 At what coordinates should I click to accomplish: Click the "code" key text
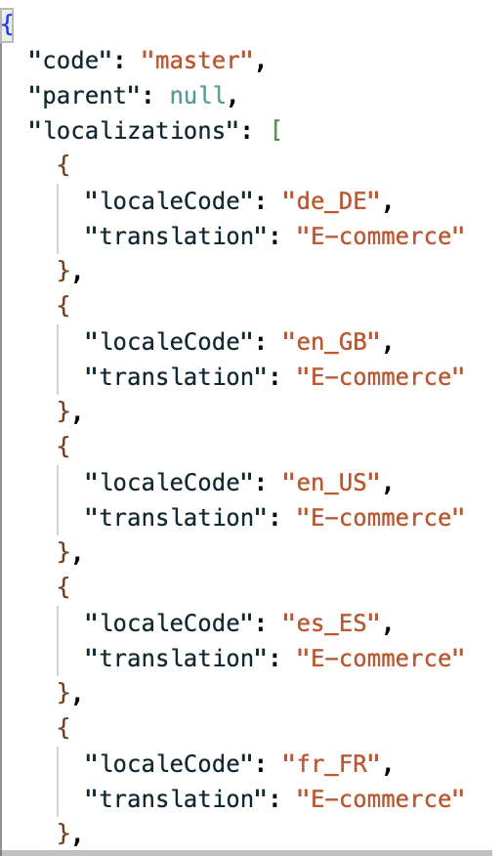click(71, 60)
